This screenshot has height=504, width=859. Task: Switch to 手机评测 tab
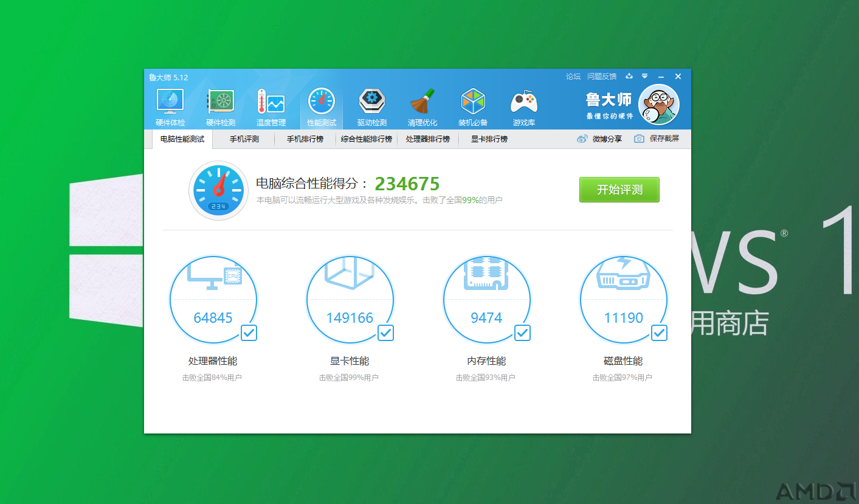244,139
